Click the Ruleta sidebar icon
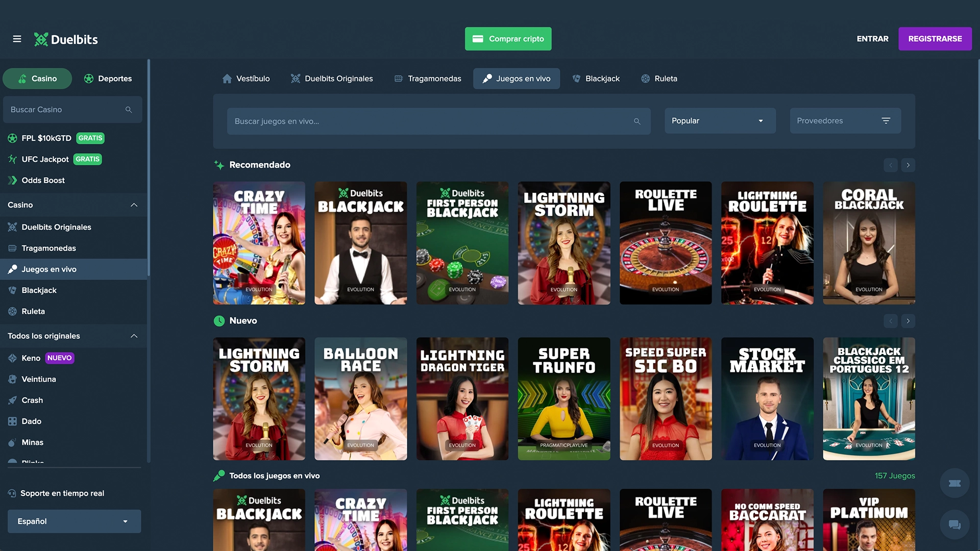The image size is (980, 551). [11, 311]
